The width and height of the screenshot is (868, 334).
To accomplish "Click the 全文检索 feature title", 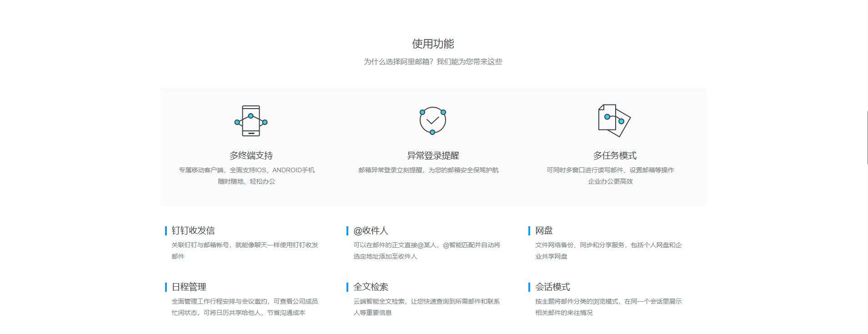I will click(x=371, y=287).
